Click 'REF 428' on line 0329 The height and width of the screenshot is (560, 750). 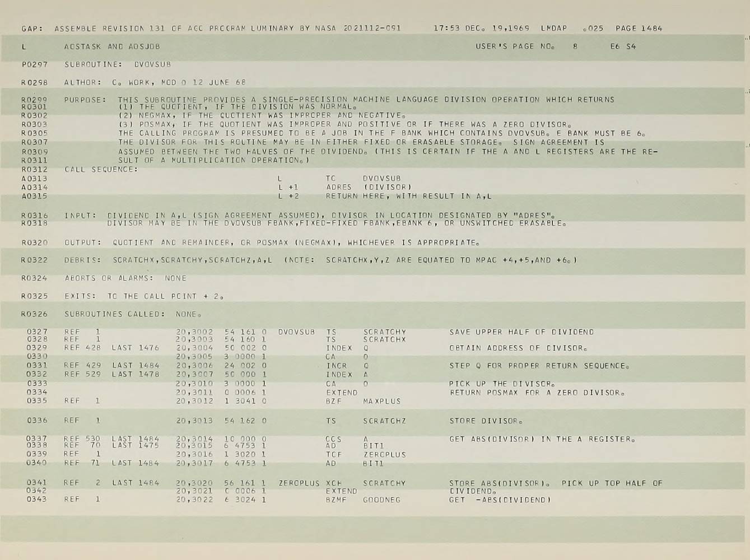click(82, 348)
